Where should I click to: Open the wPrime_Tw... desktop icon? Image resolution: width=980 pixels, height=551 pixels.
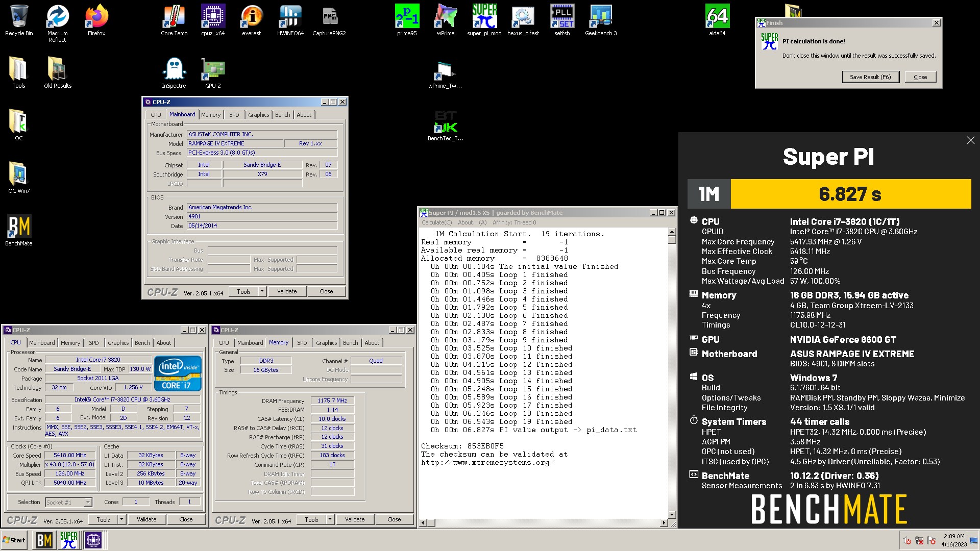445,74
